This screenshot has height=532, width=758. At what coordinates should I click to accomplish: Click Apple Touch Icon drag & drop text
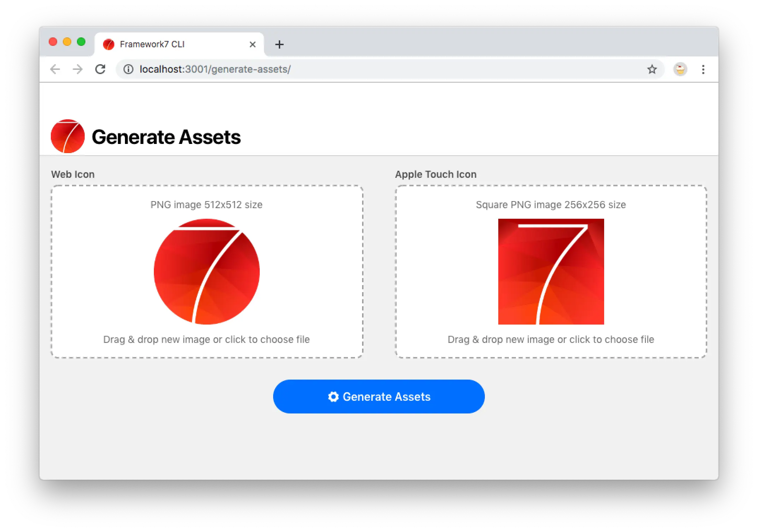[x=551, y=339]
